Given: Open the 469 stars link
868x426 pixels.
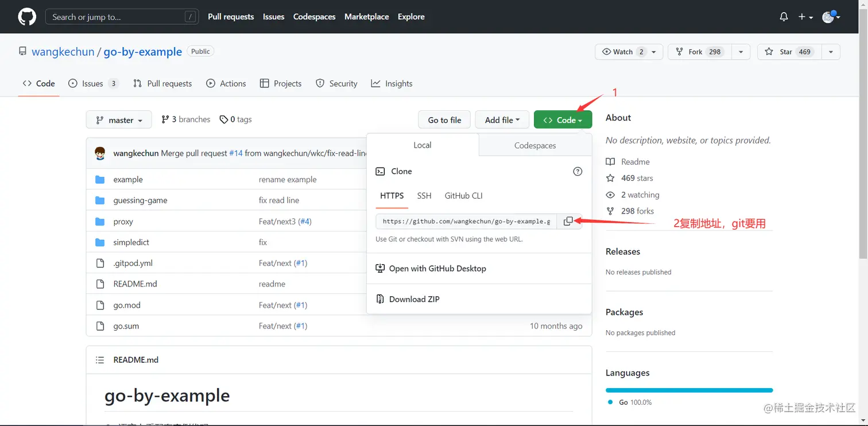Looking at the screenshot, I should click(x=630, y=178).
